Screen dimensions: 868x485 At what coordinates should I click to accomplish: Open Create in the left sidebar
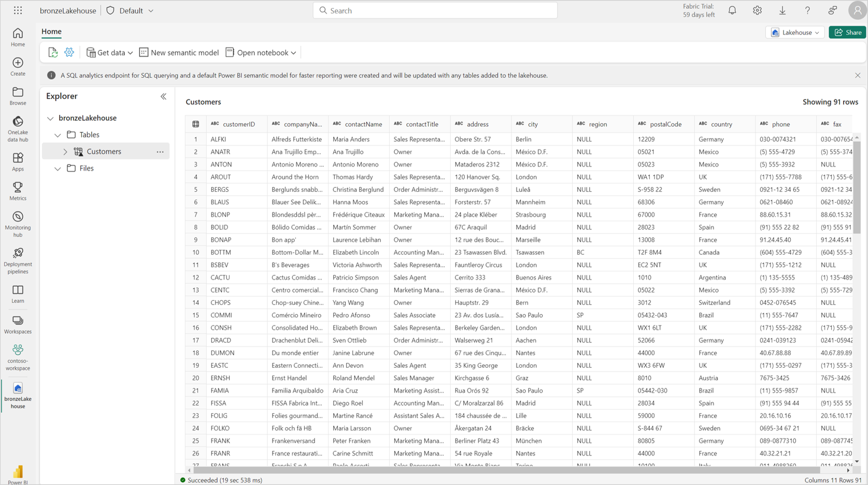tap(18, 67)
